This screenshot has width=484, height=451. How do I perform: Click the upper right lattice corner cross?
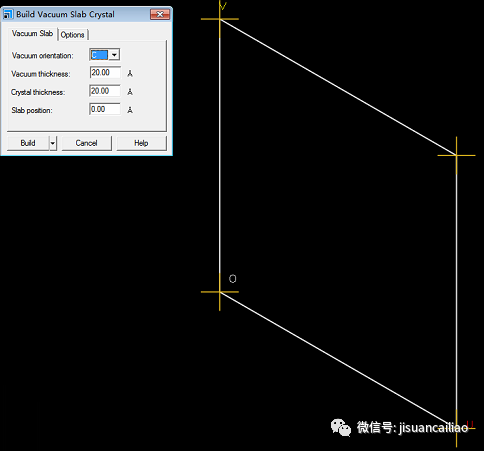coord(456,155)
